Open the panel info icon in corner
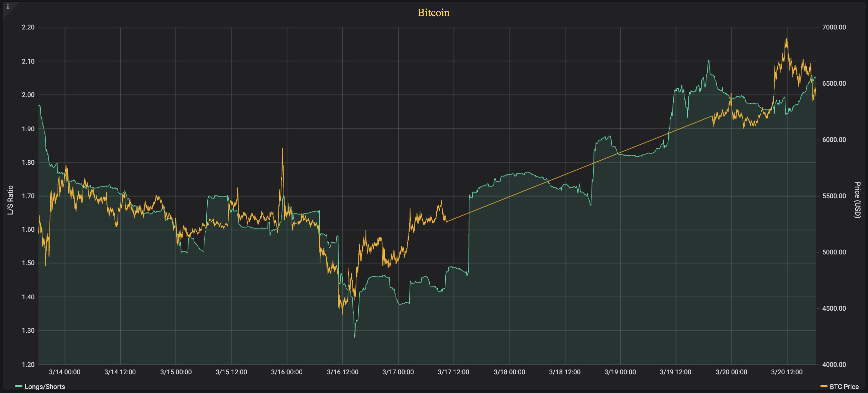Screen dimensions: 868x393 click(x=8, y=6)
